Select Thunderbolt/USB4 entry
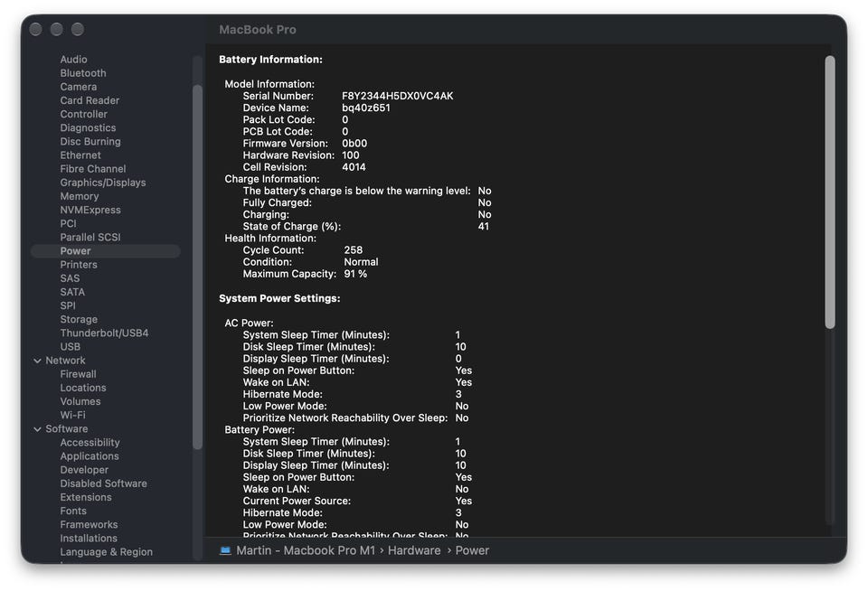Screen dimensions: 868x591 pos(104,333)
